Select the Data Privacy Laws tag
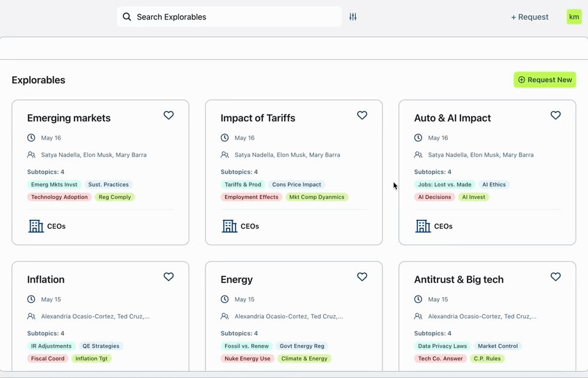Screen dimensions: 588x378 (443, 346)
